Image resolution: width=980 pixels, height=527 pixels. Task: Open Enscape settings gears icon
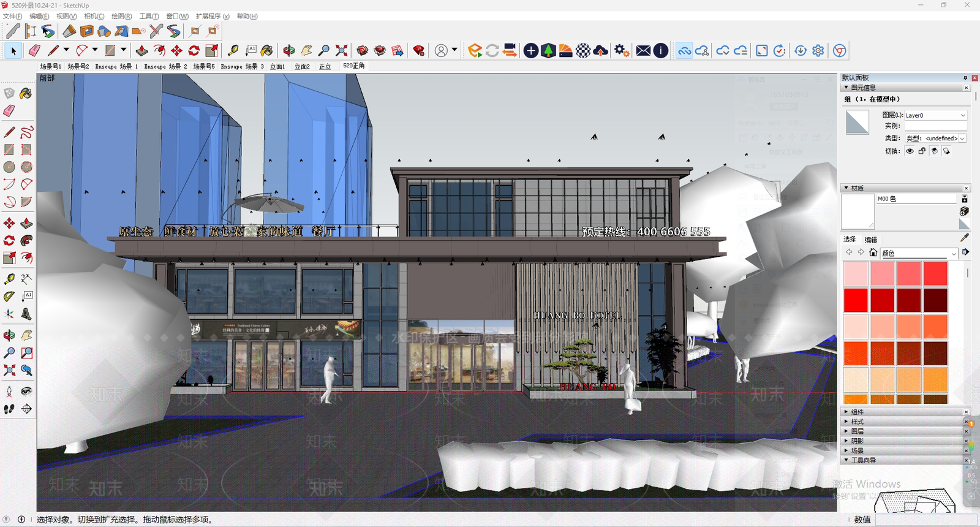(x=622, y=51)
